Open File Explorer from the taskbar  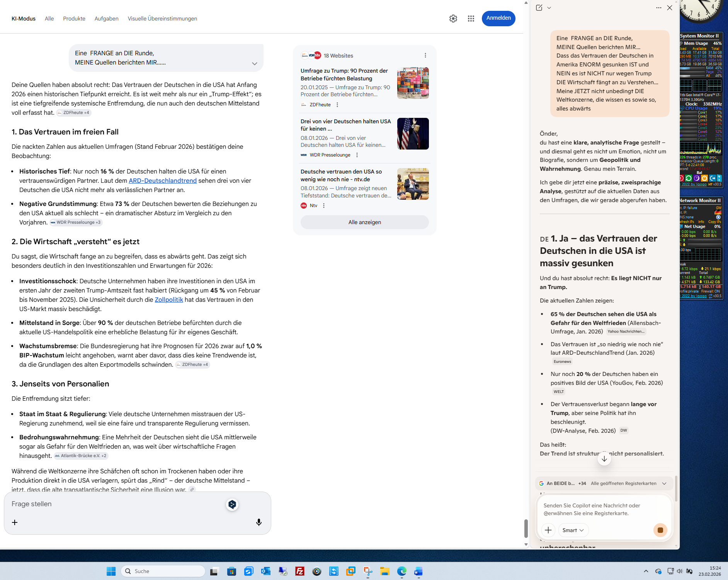[384, 571]
